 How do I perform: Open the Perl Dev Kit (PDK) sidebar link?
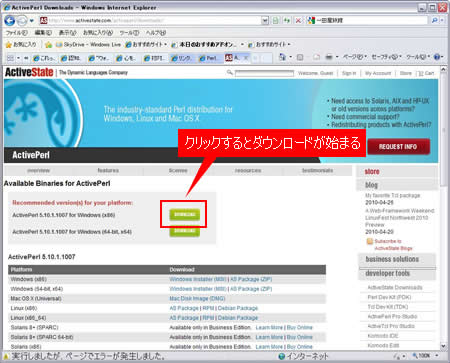click(x=389, y=297)
